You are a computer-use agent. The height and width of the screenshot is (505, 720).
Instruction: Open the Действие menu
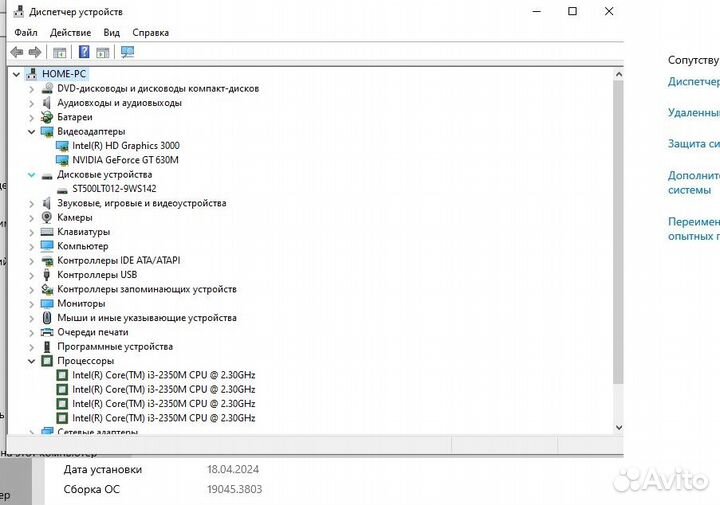click(x=70, y=33)
